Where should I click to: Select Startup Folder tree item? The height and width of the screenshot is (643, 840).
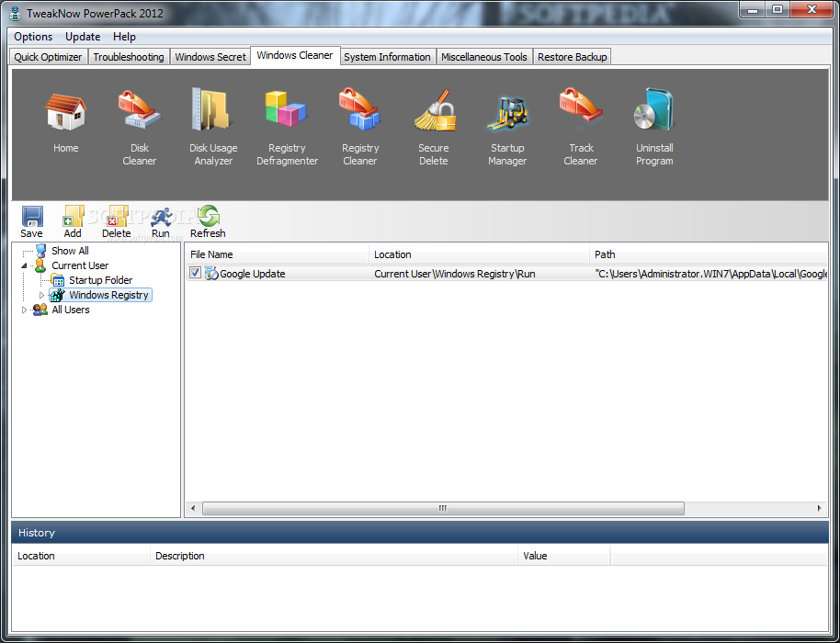click(101, 280)
